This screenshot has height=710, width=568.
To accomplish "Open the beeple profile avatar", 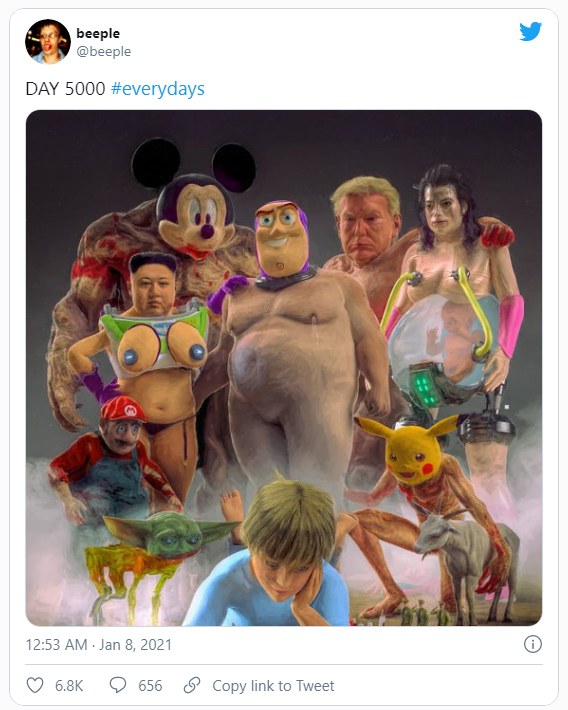I will coord(48,42).
